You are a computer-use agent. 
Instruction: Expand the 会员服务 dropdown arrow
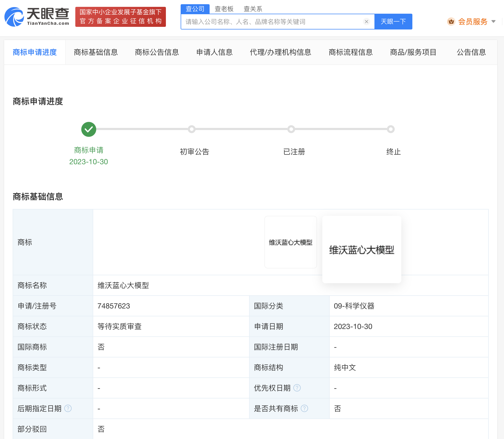[x=493, y=22]
